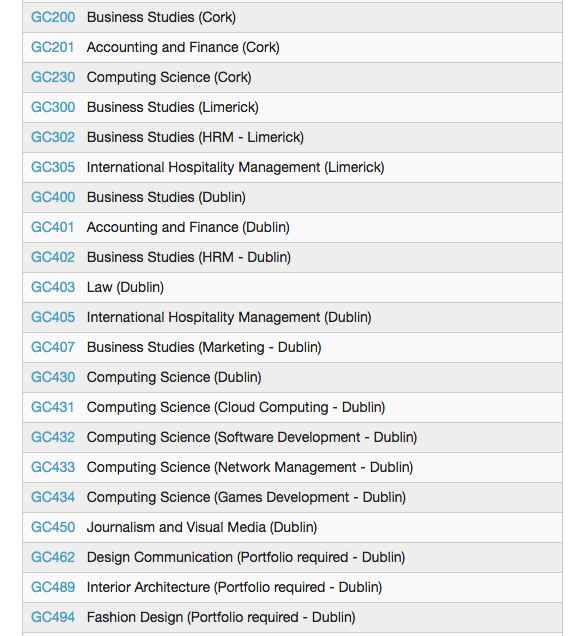The height and width of the screenshot is (636, 586).
Task: Click GC305 International Hospitality Management code
Action: coord(53,168)
